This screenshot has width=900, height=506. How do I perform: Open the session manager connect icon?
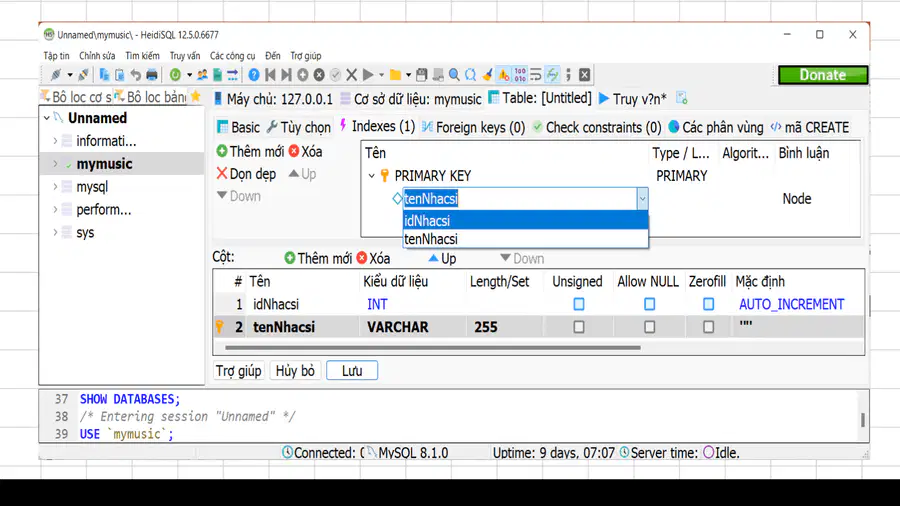(56, 75)
